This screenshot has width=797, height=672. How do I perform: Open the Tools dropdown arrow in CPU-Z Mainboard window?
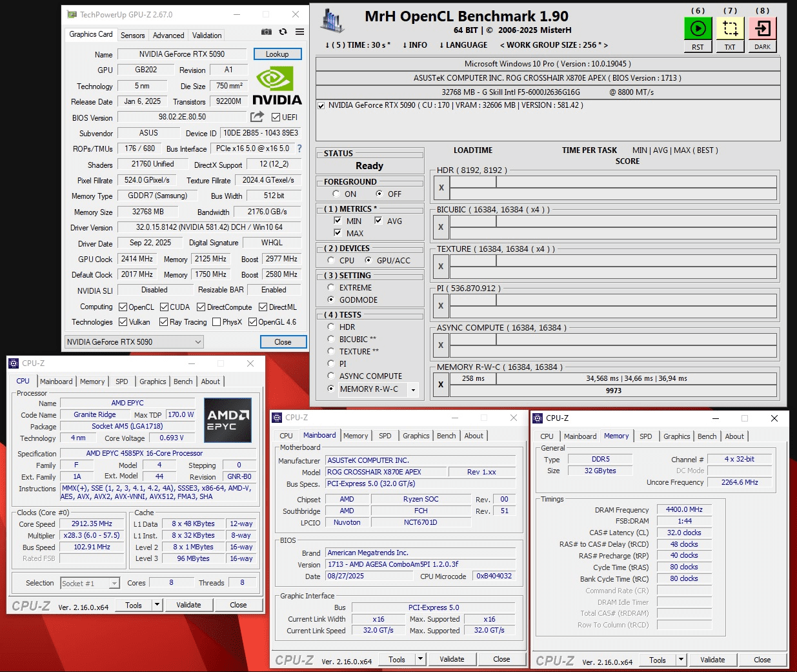click(x=420, y=659)
